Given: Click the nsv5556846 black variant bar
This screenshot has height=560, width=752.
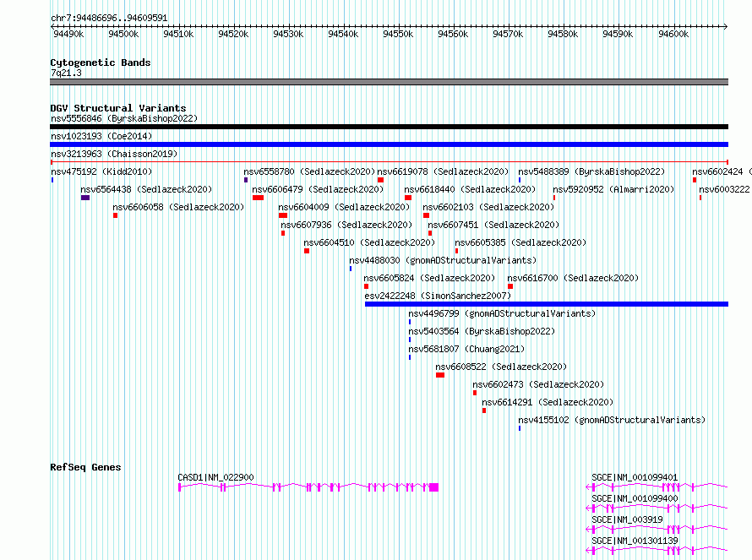Looking at the screenshot, I should (x=389, y=127).
